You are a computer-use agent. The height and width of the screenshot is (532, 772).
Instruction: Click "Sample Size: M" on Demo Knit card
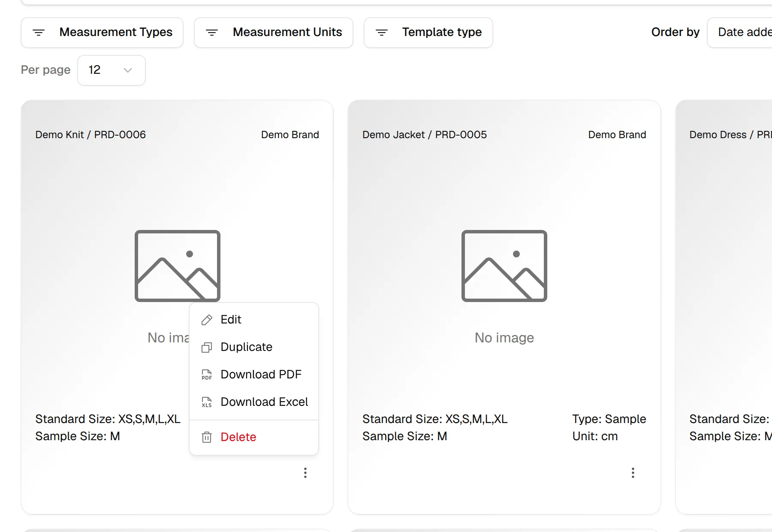(x=78, y=436)
